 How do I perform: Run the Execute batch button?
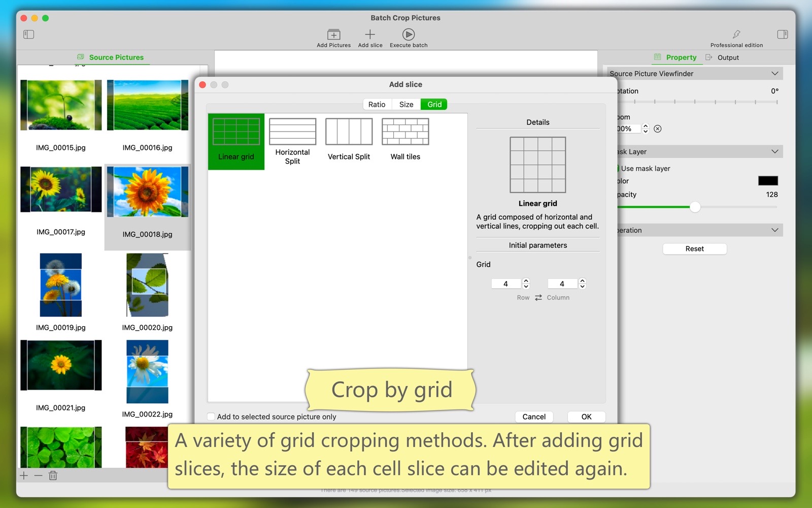point(409,35)
